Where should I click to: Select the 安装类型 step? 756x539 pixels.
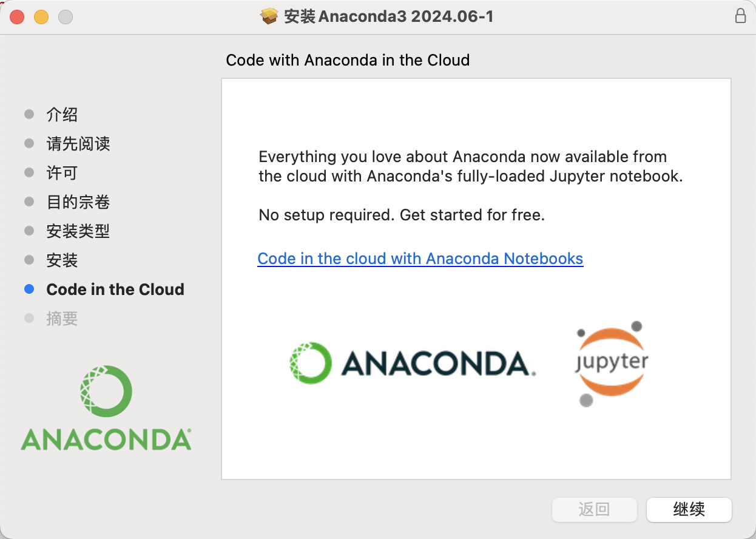pos(78,231)
